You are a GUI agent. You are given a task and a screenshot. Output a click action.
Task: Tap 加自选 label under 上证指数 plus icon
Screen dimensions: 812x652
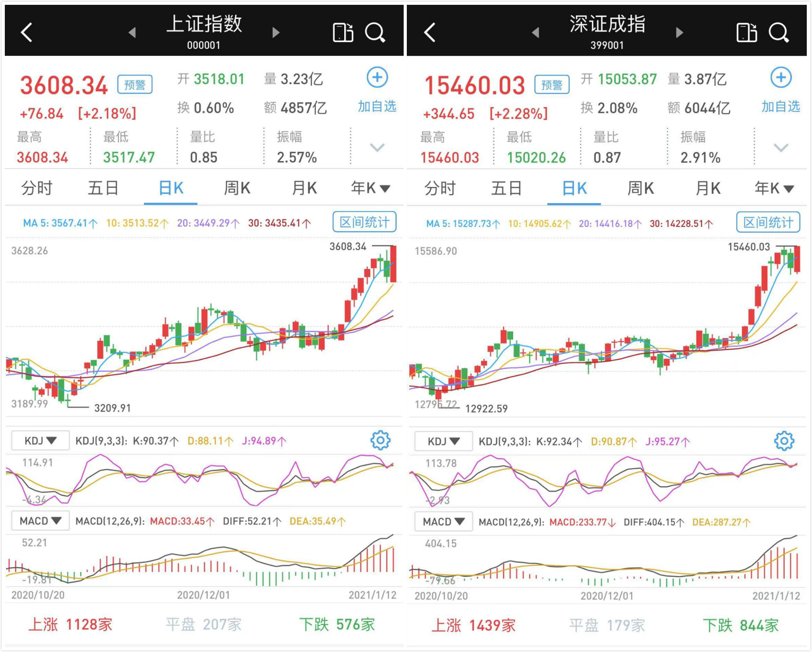click(x=377, y=106)
